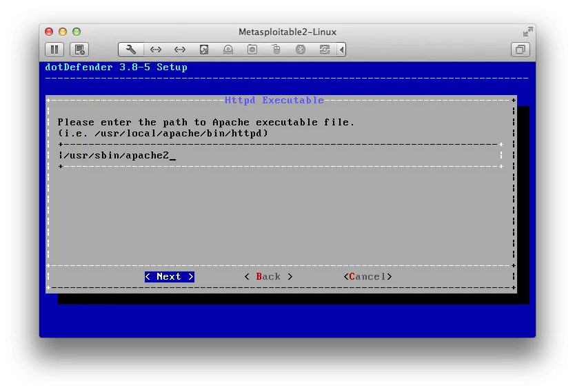575x392 pixels.
Task: Collapse the device toolbar arrow
Action: [x=341, y=50]
